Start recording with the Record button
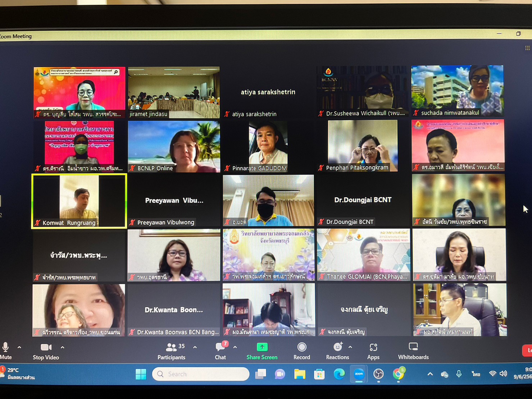 coord(301,351)
